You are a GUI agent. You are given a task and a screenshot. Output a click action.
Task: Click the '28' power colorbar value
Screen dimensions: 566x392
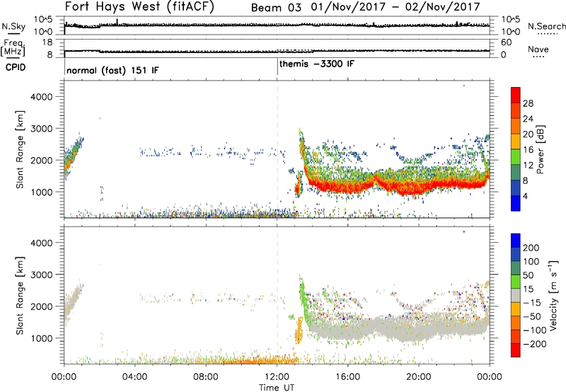coord(528,103)
